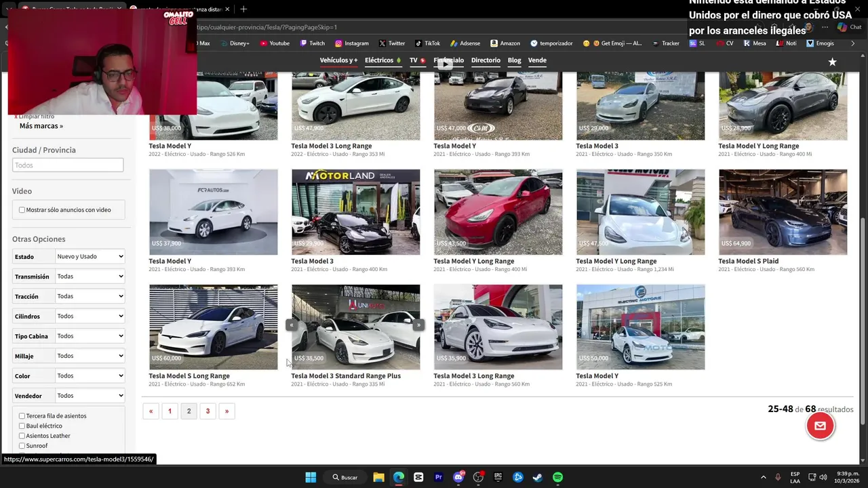Open Steam from the taskbar
This screenshot has height=488, width=868.
pos(538,477)
